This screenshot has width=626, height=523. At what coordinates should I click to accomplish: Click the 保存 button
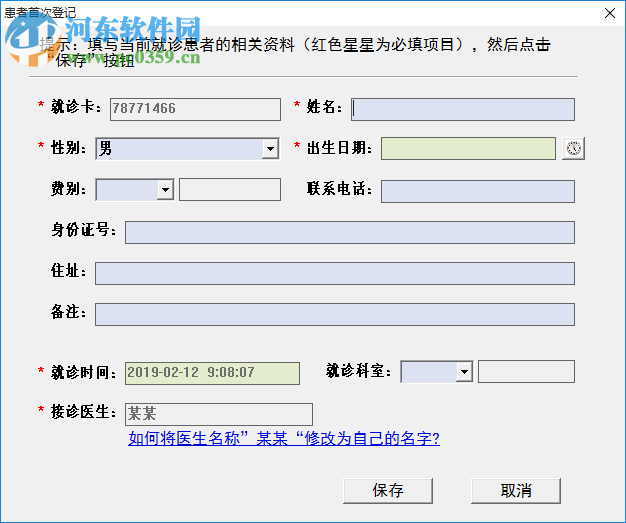coord(388,491)
